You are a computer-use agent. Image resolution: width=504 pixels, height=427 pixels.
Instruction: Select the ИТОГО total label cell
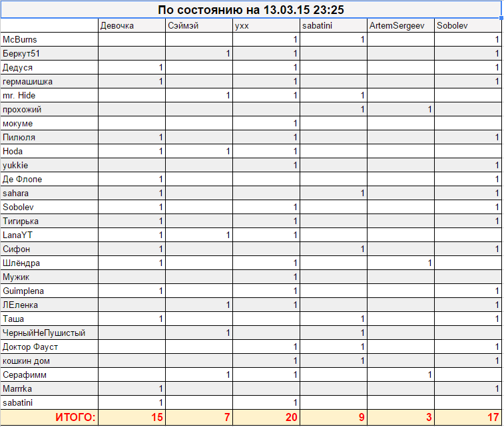pos(49,417)
